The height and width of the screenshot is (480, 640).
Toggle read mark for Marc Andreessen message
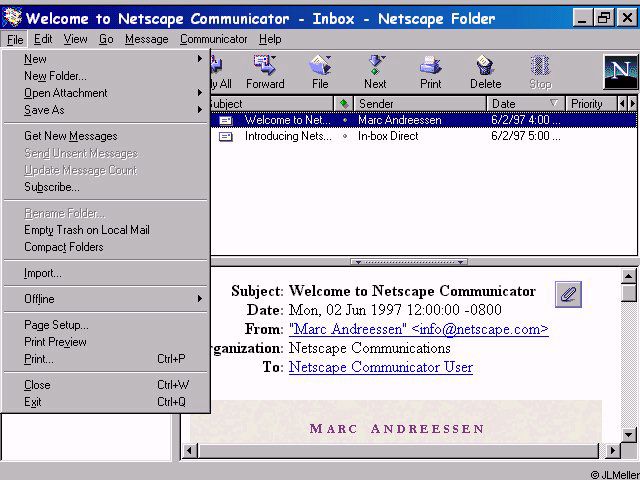pos(345,120)
